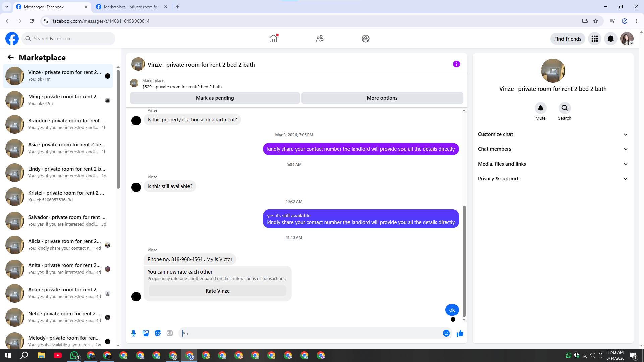Viewport: 644px width, 362px height.
Task: Reload the page
Action: coord(32,21)
